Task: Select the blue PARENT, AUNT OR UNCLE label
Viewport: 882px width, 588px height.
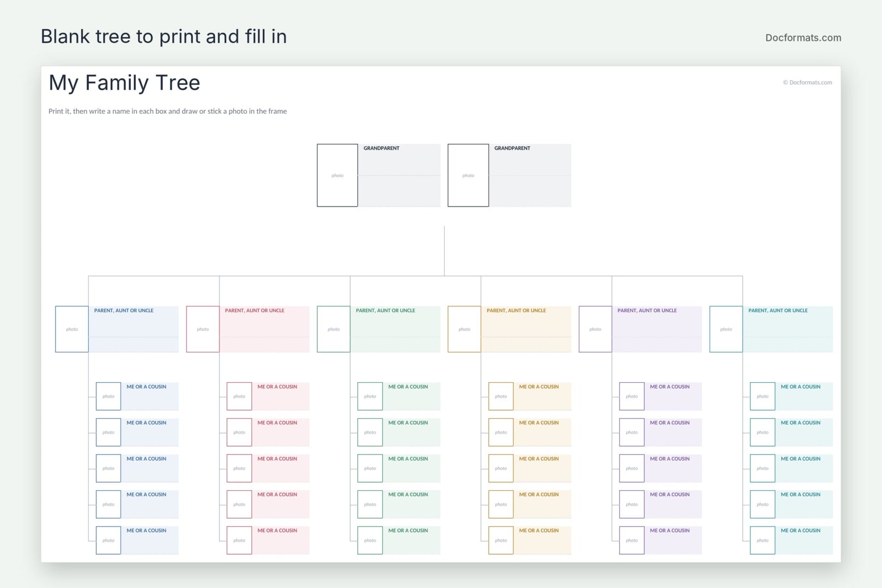Action: coord(124,311)
